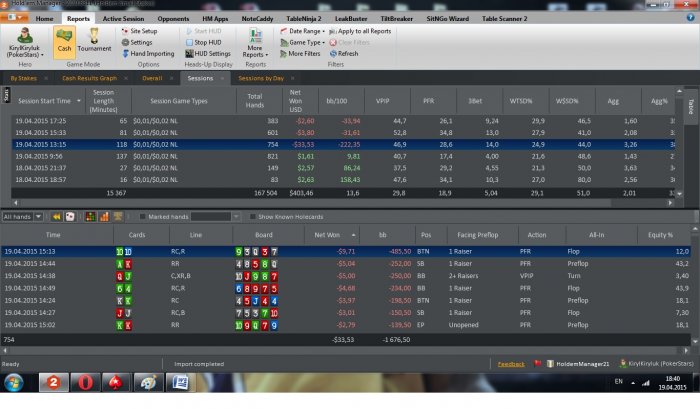Click the Feedback link
700x409 pixels.
pos(511,364)
